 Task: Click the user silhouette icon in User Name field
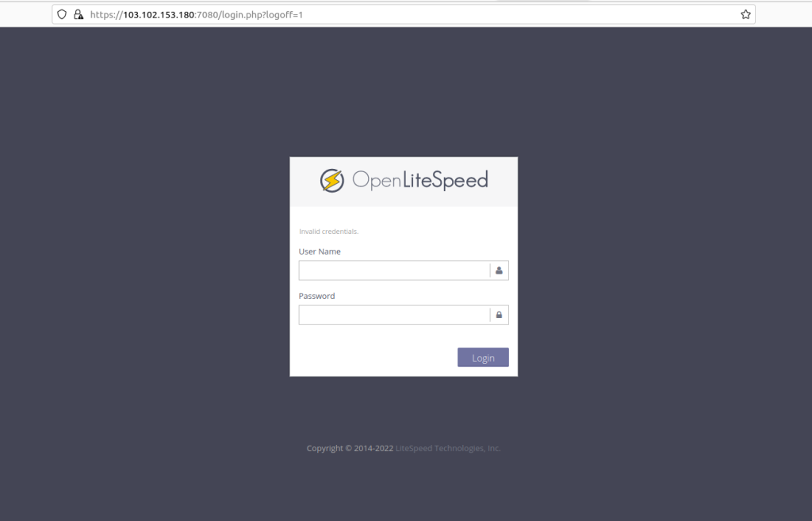[x=499, y=270]
